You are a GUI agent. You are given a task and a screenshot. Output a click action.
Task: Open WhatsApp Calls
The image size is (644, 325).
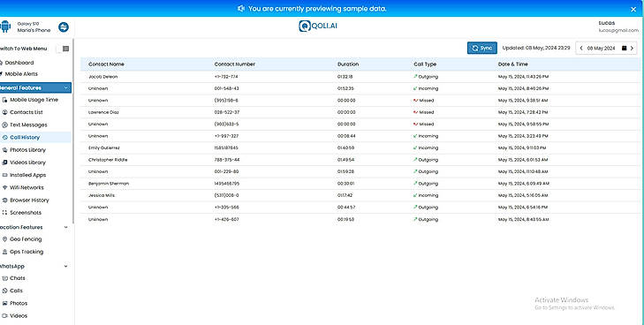pos(17,291)
